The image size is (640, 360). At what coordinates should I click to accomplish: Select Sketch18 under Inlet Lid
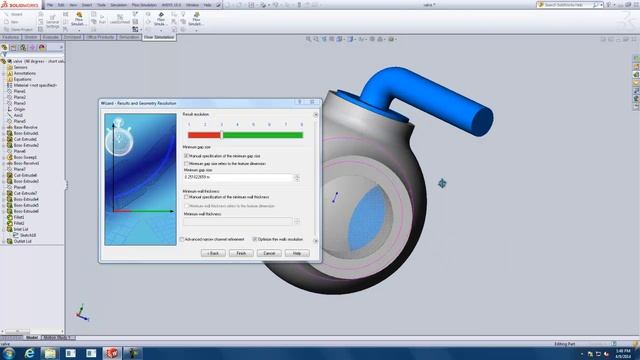pos(28,235)
